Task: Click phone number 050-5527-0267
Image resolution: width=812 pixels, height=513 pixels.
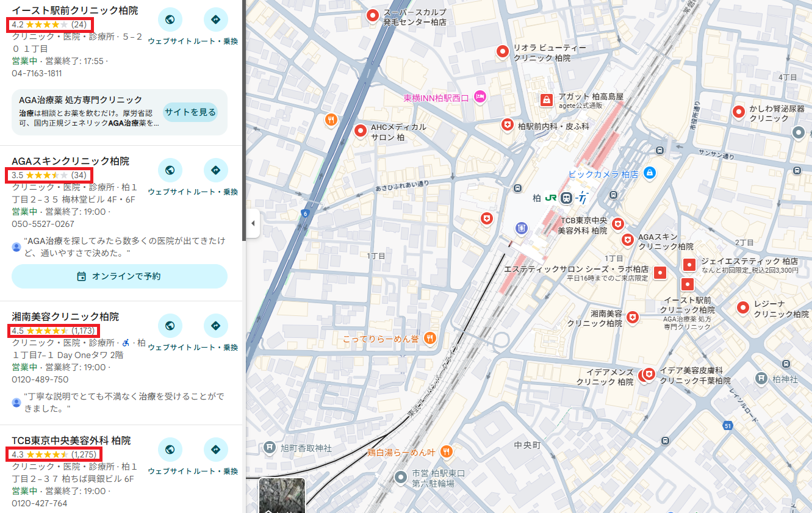Action: click(x=43, y=224)
